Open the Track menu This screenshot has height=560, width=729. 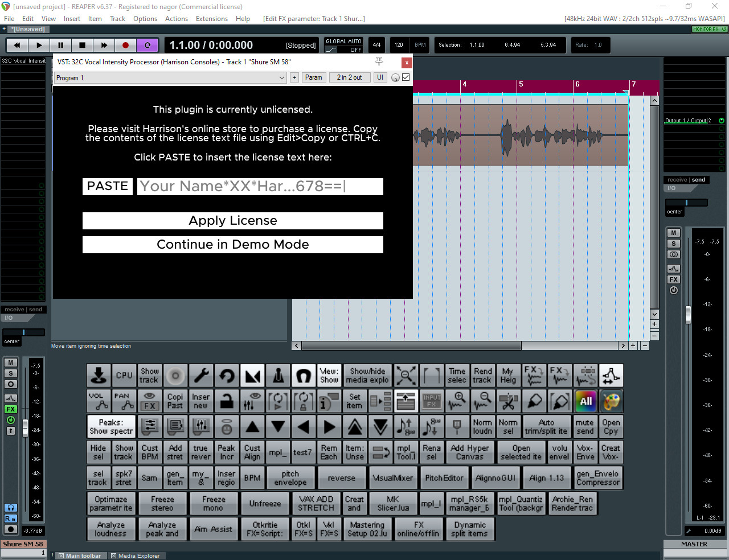117,19
